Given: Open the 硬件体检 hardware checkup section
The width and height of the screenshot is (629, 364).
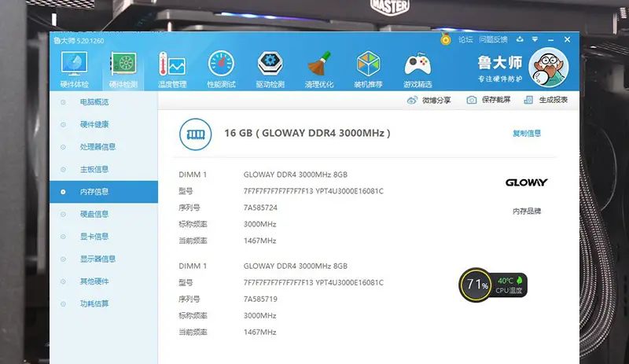Looking at the screenshot, I should (74, 70).
